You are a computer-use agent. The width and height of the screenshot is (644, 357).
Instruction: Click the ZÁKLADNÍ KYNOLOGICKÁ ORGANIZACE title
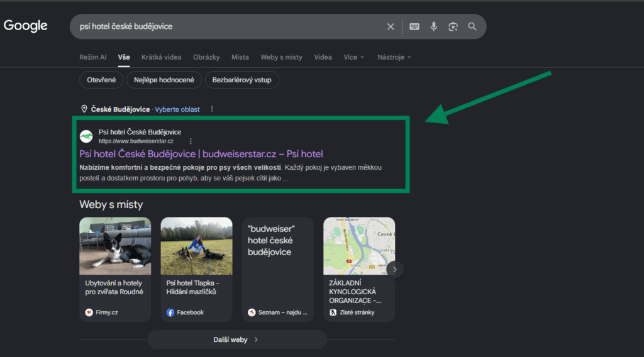point(355,292)
